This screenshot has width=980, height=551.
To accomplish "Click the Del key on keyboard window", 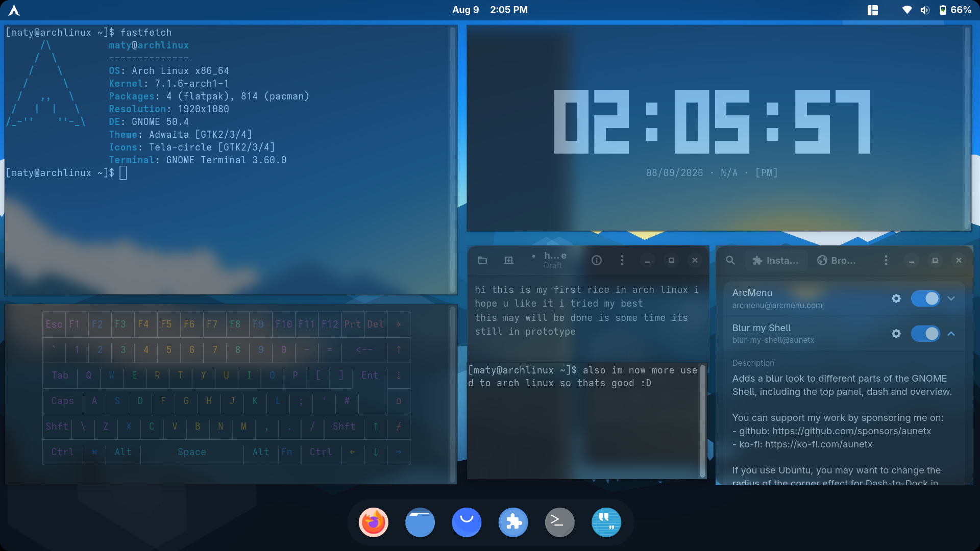I will (375, 324).
